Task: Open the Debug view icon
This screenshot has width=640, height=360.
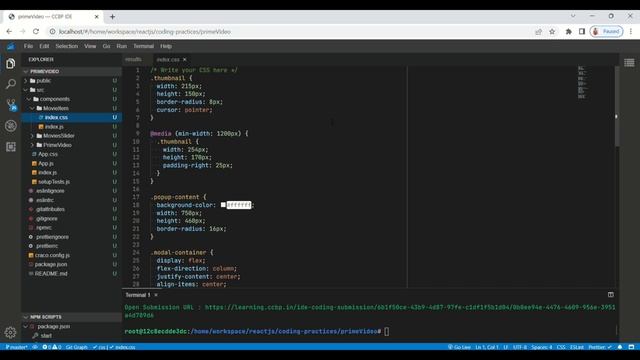Action: [11, 126]
